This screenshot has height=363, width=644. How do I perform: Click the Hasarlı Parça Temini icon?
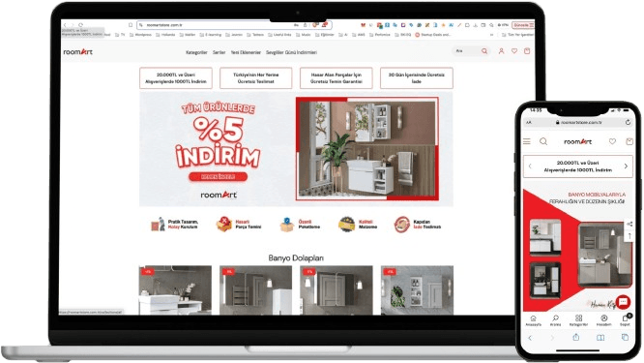click(223, 225)
